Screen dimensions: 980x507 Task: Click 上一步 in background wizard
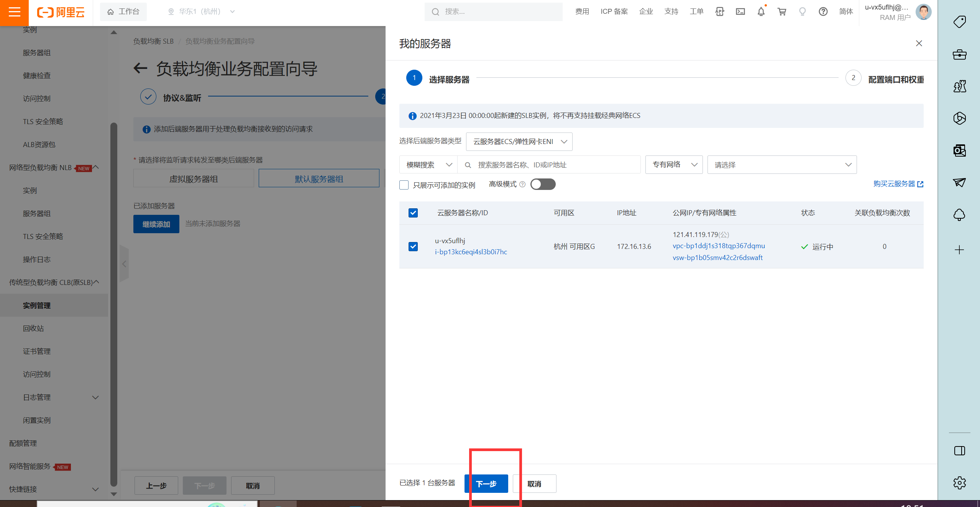pos(156,486)
